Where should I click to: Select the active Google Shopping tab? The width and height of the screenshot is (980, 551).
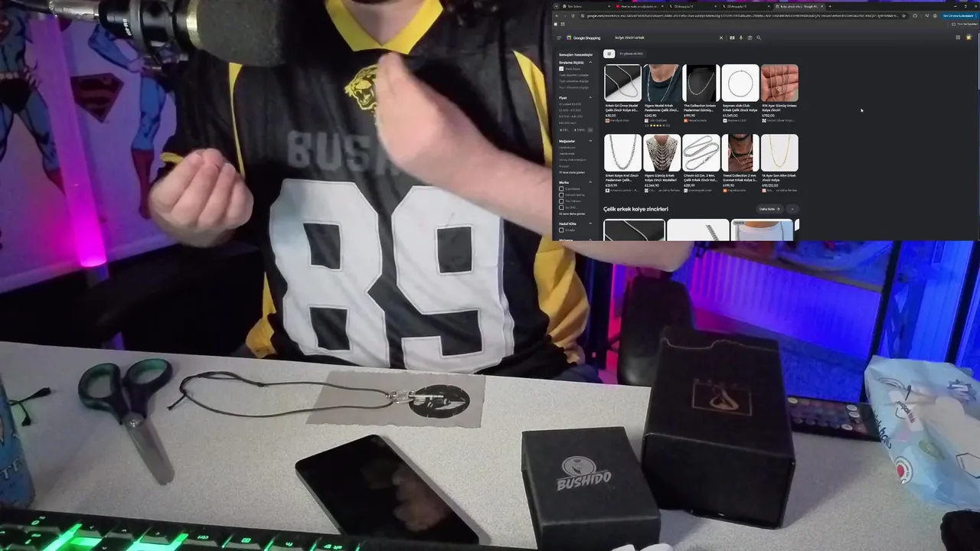(800, 6)
